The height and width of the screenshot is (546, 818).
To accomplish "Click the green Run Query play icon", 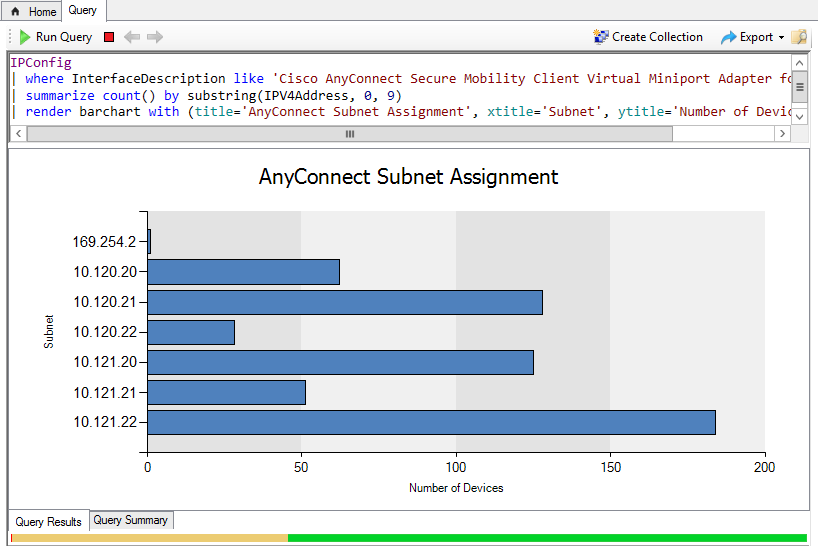I will (x=25, y=37).
